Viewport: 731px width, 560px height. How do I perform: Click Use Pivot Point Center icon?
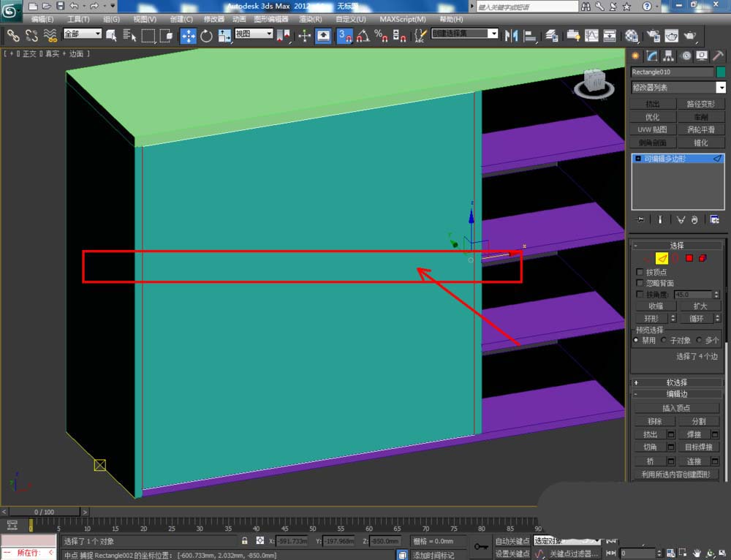click(283, 36)
